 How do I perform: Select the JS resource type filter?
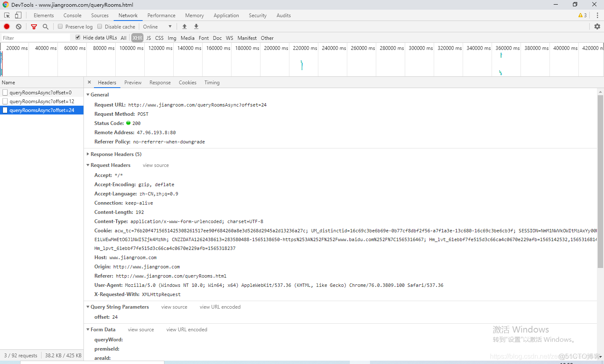[x=148, y=38]
